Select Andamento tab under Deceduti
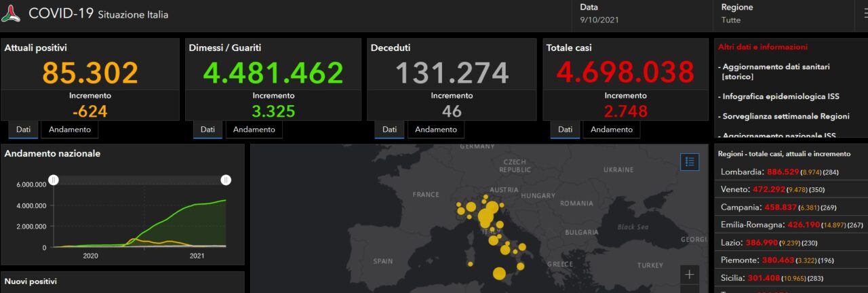This screenshot has width=868, height=293. tap(436, 130)
